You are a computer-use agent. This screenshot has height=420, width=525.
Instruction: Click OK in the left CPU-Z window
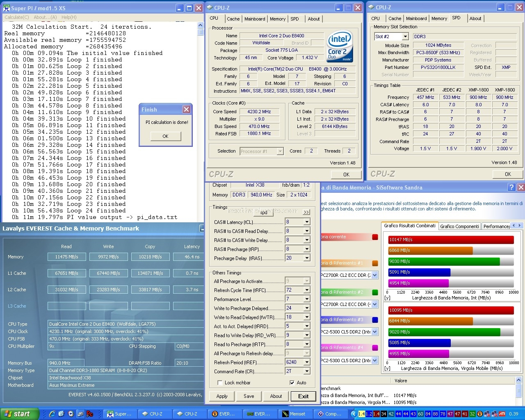[x=346, y=174]
